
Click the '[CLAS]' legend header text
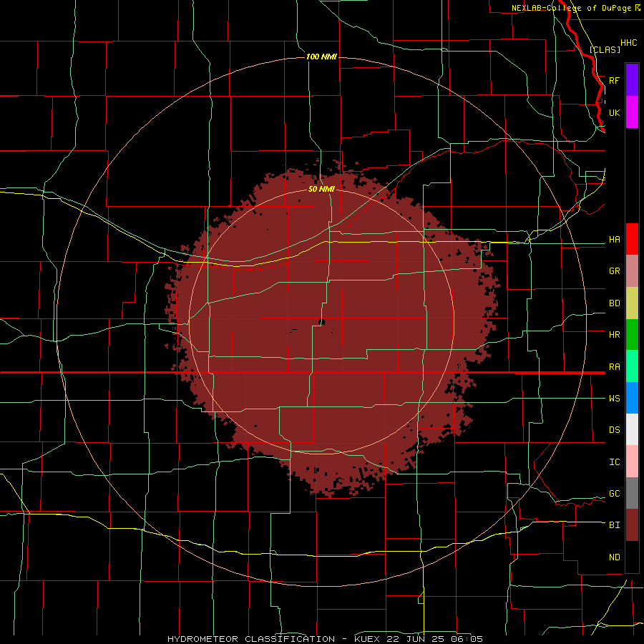point(605,49)
